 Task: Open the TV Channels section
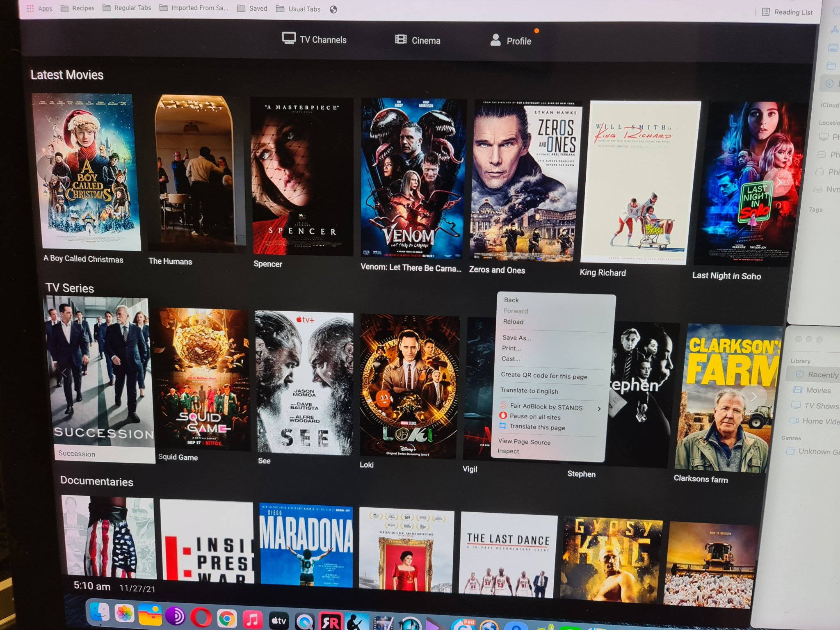(315, 39)
